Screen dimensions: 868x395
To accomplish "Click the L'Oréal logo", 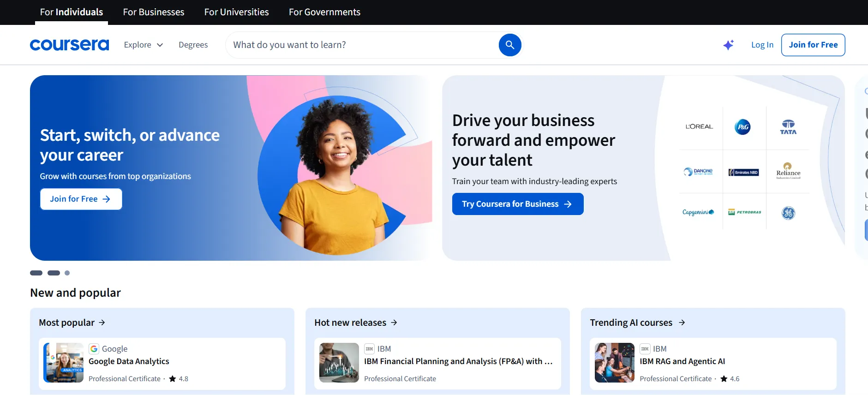I will (699, 126).
